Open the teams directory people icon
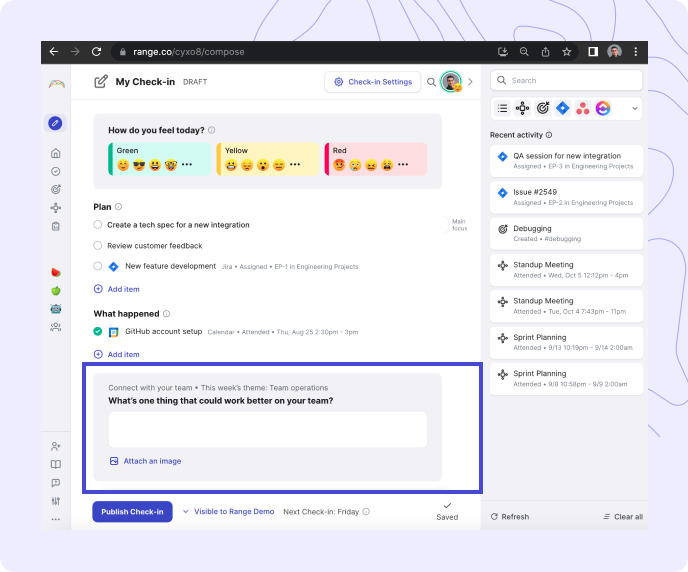The height and width of the screenshot is (572, 688). pos(56,327)
